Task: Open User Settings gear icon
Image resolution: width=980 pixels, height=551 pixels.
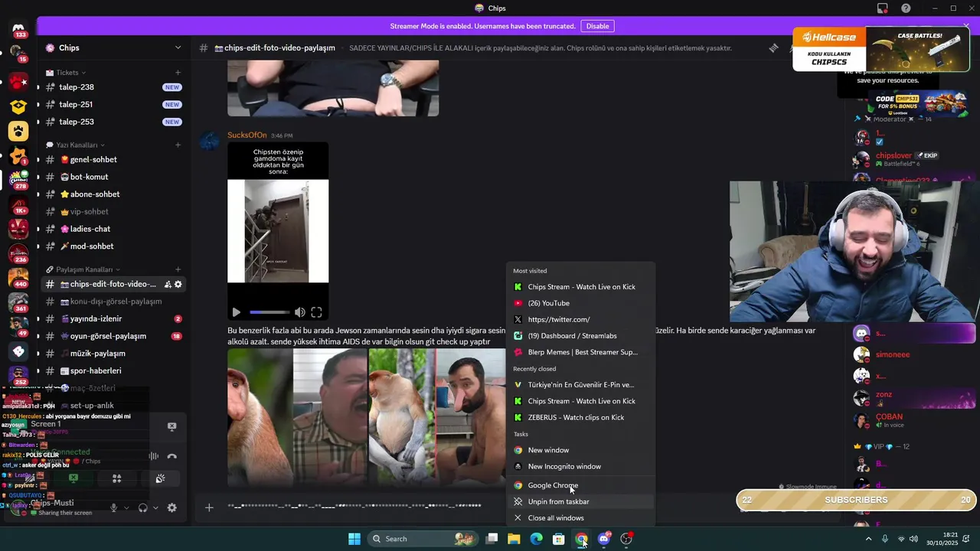Action: point(171,507)
